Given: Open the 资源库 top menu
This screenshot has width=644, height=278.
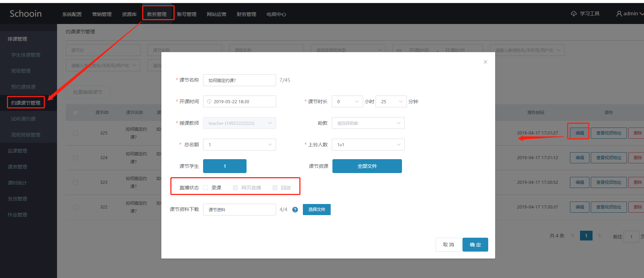Looking at the screenshot, I should pos(129,14).
